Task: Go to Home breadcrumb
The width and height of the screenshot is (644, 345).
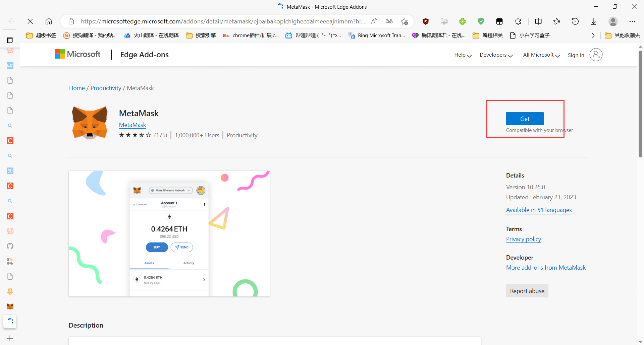Action: (77, 88)
